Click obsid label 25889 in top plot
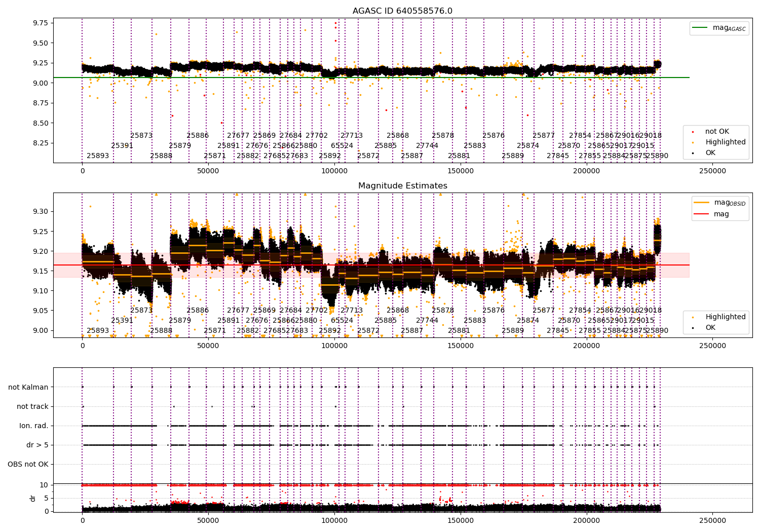The height and width of the screenshot is (532, 760). pyautogui.click(x=513, y=156)
